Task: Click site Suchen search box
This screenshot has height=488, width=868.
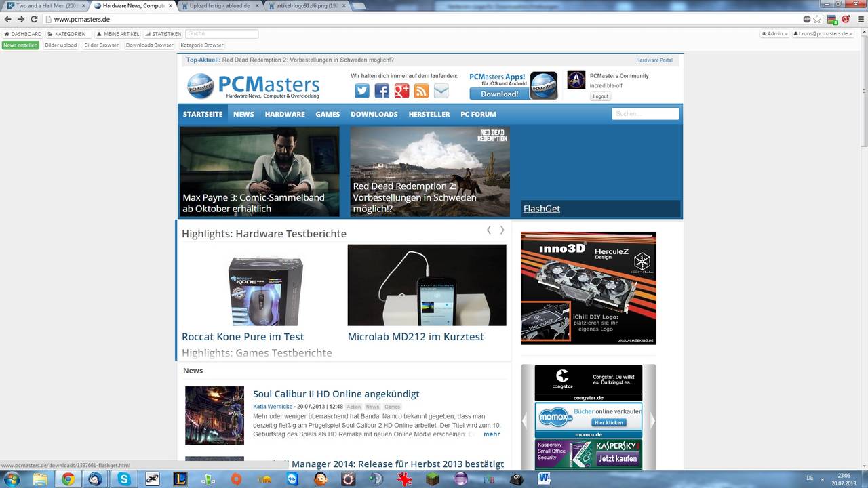Action: tap(645, 114)
